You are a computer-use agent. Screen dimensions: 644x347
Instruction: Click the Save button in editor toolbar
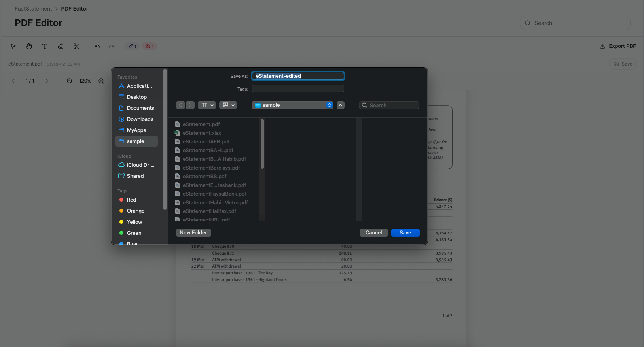pos(623,64)
